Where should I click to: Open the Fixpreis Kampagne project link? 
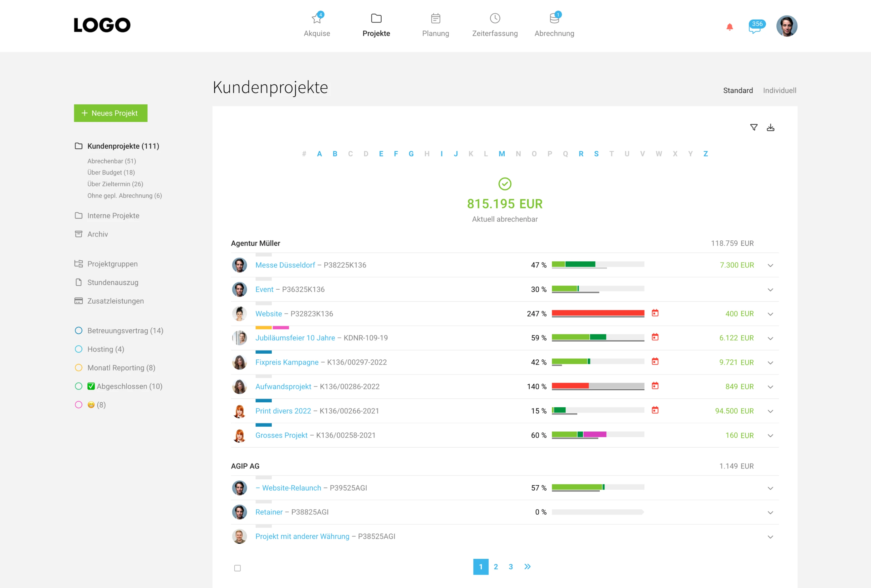287,362
